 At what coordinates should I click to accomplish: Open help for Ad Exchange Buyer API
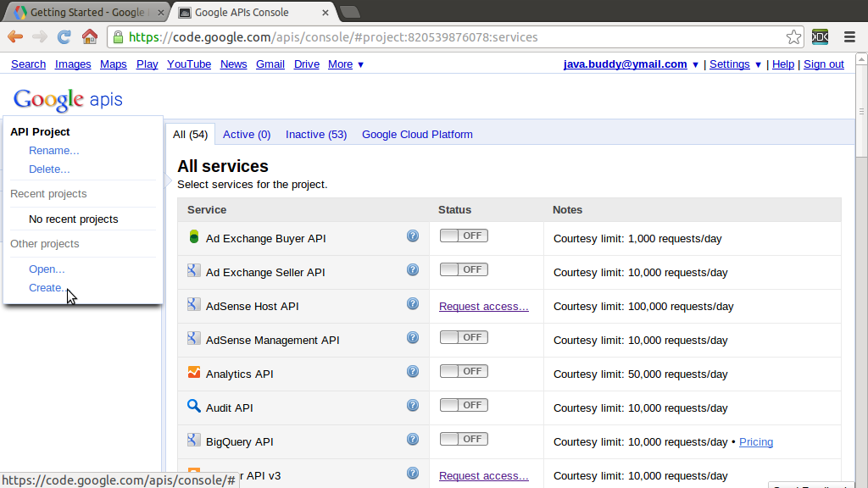[413, 236]
